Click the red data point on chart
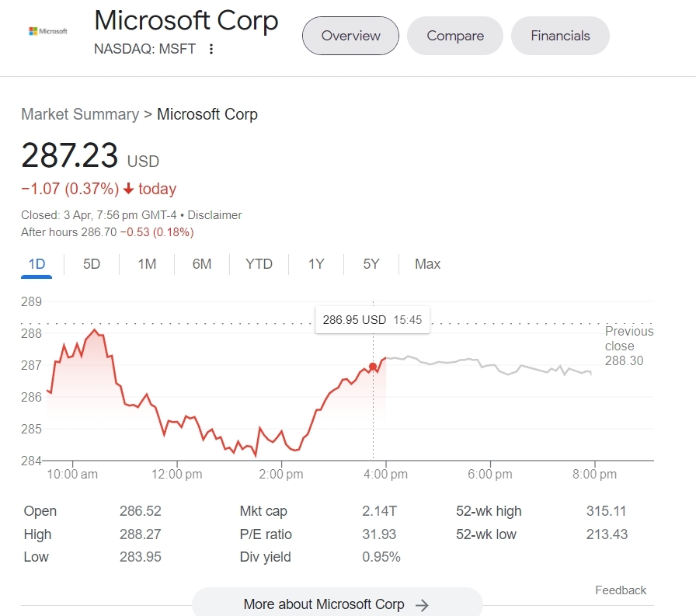Image resolution: width=696 pixels, height=616 pixels. pos(373,367)
